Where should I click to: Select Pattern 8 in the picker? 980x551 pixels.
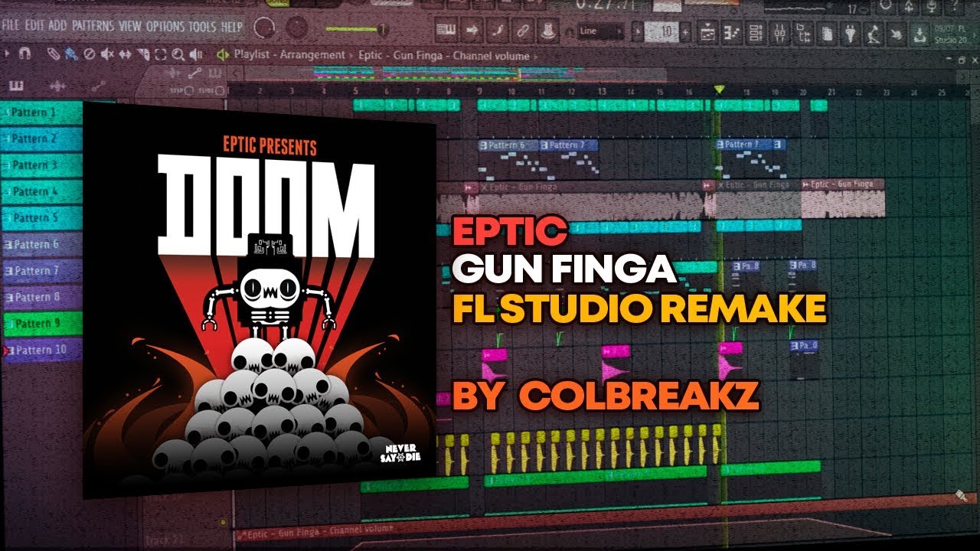click(x=41, y=297)
